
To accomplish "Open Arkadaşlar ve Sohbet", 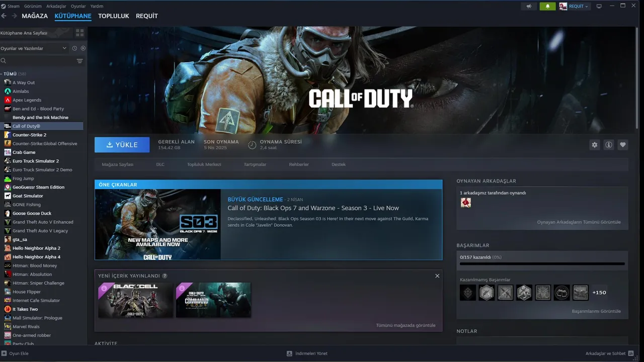I will pyautogui.click(x=609, y=353).
